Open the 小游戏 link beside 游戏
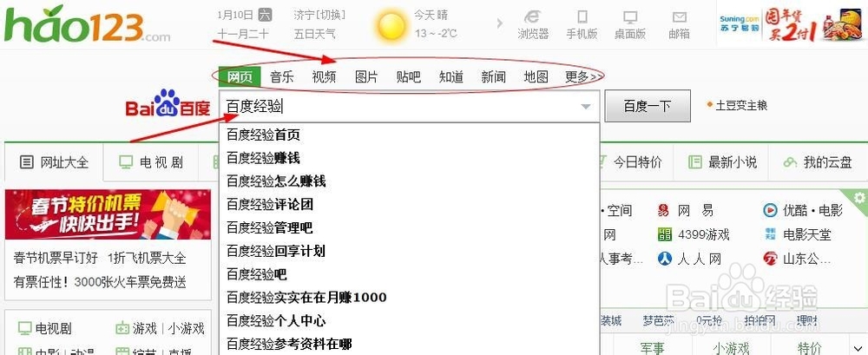The height and width of the screenshot is (355, 868). coord(187,328)
